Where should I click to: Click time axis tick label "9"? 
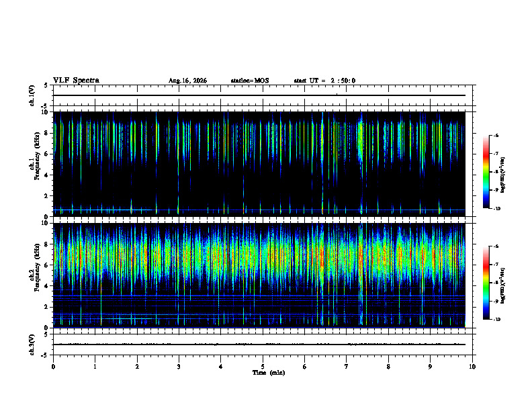(430, 367)
